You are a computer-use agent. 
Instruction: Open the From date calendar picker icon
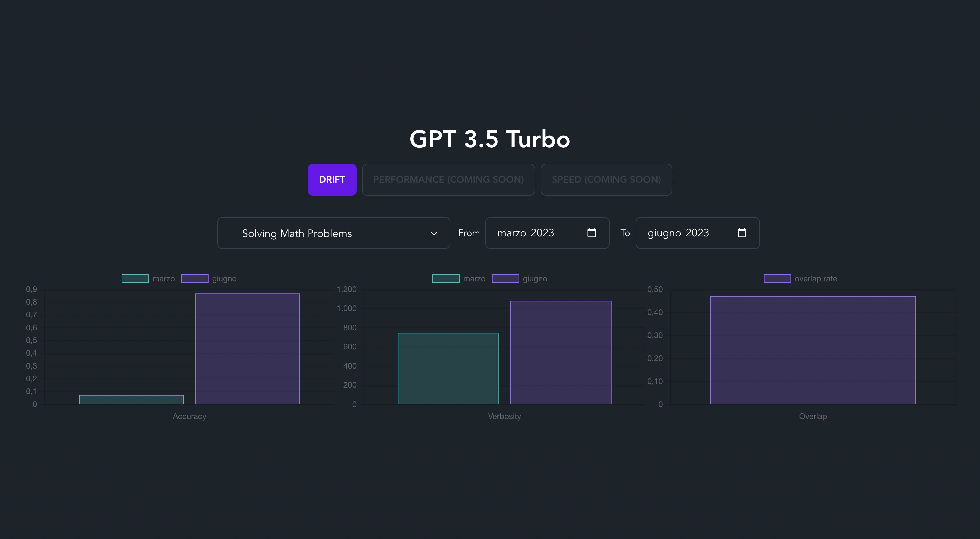point(592,233)
